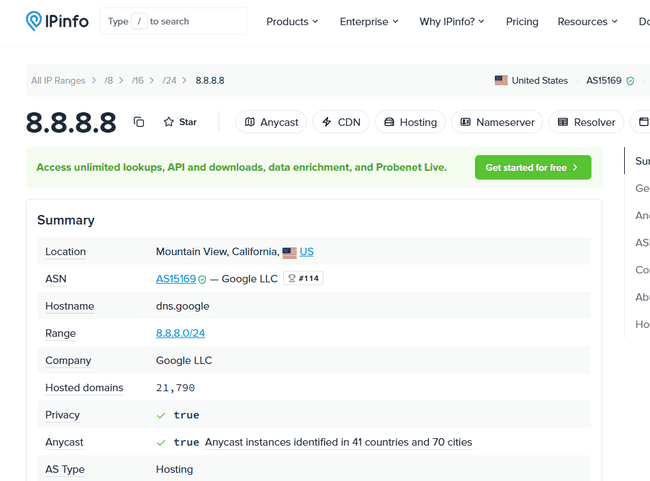Click the Anycast instances countries and cities text

tap(338, 442)
